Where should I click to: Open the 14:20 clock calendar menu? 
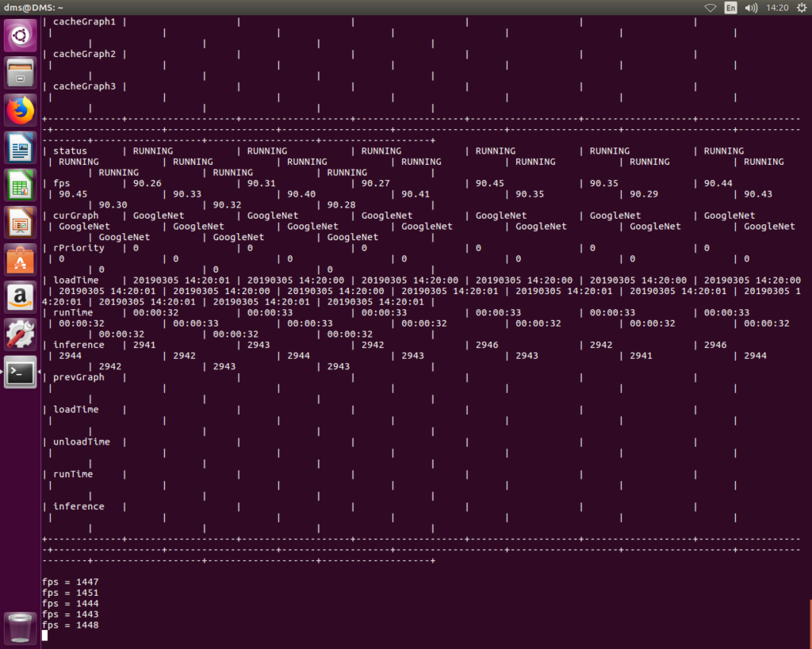click(776, 8)
